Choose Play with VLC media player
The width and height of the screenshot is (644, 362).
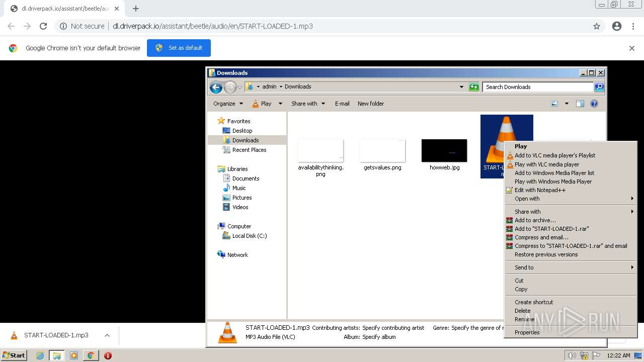(547, 164)
